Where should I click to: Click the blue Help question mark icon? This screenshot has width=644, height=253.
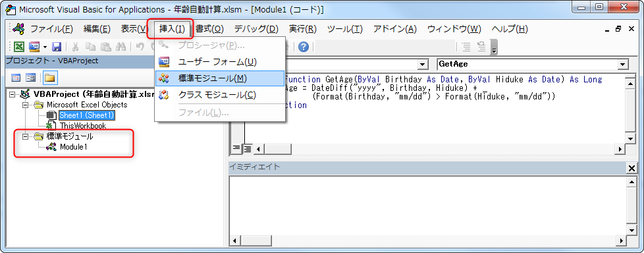coord(303,47)
